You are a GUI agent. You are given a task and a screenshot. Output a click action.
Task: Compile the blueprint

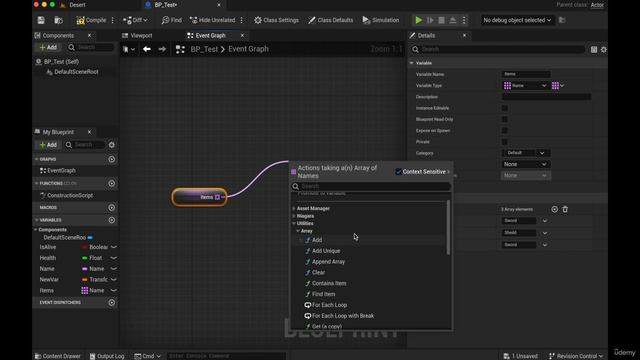(x=91, y=20)
